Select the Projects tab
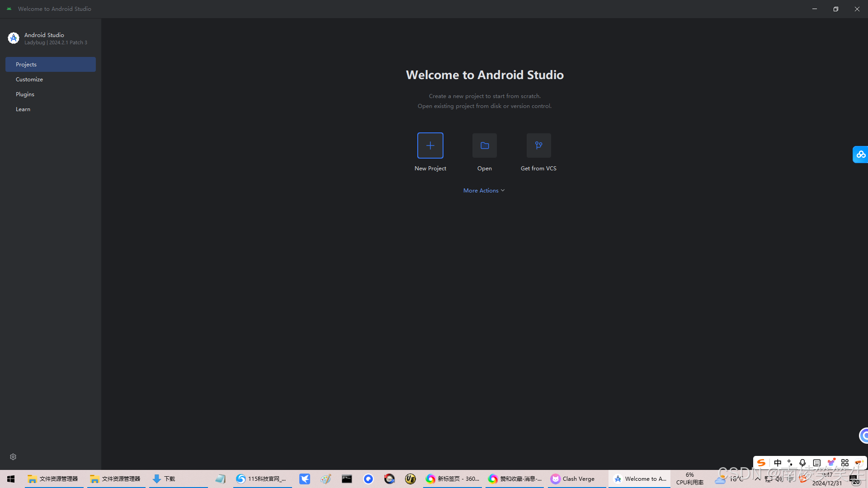868x488 pixels. click(51, 64)
